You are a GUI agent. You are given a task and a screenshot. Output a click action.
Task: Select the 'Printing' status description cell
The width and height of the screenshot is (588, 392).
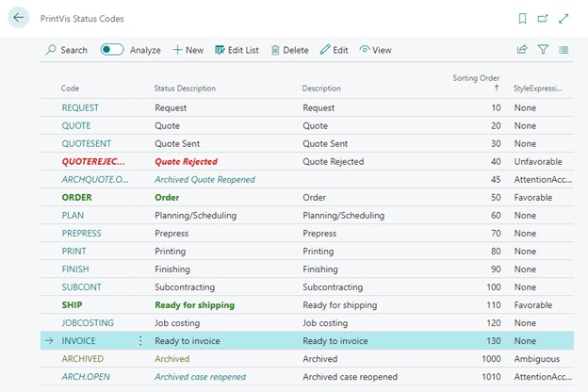coord(170,252)
